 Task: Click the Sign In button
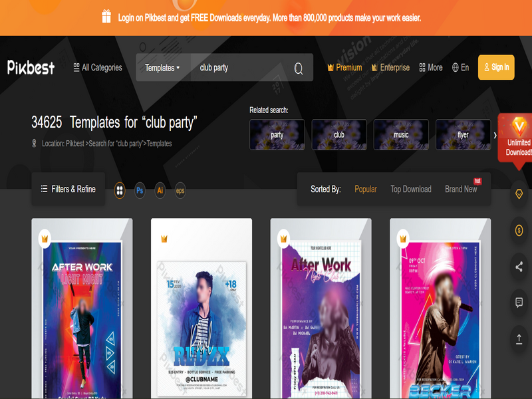tap(496, 67)
